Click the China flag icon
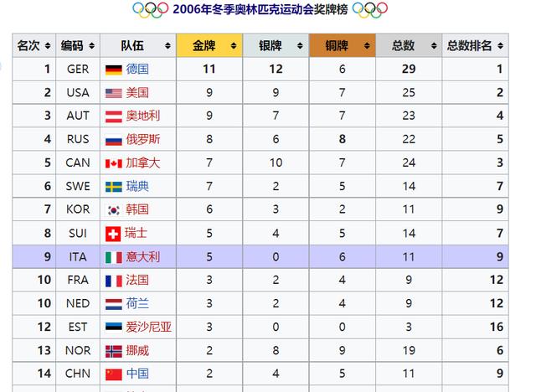The width and height of the screenshot is (536, 392). point(114,374)
